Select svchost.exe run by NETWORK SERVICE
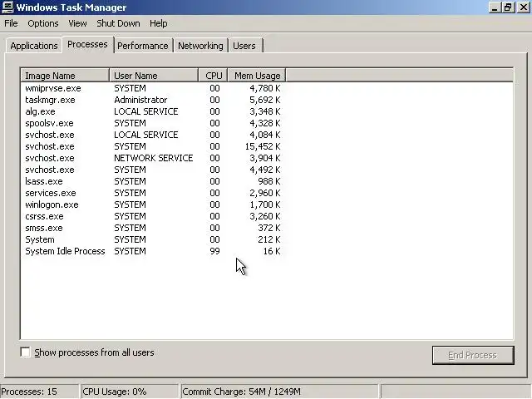 153,158
